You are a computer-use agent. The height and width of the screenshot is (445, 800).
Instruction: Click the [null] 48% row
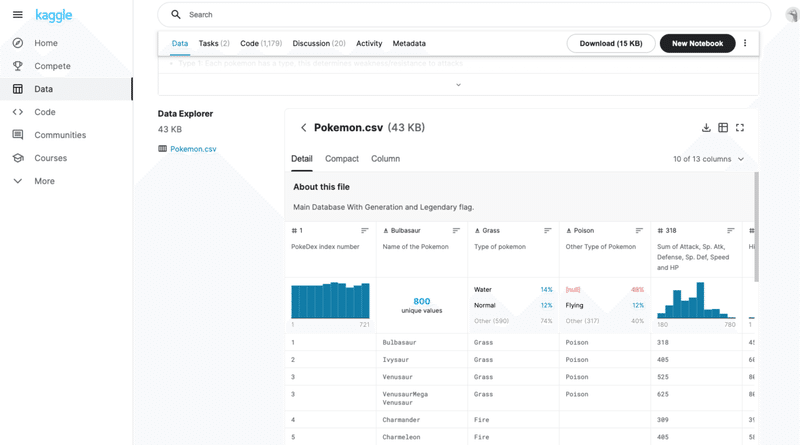click(x=605, y=289)
